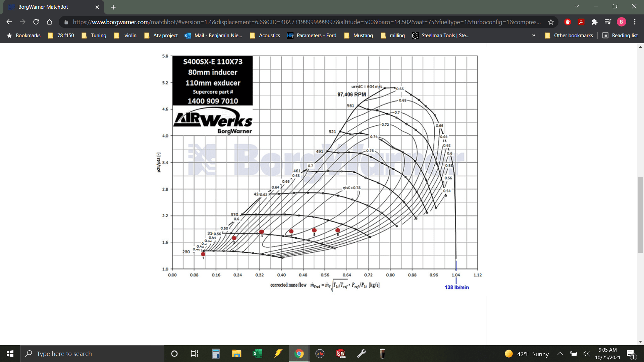The width and height of the screenshot is (644, 362).
Task: Open battery status tray icon
Action: coord(574,354)
